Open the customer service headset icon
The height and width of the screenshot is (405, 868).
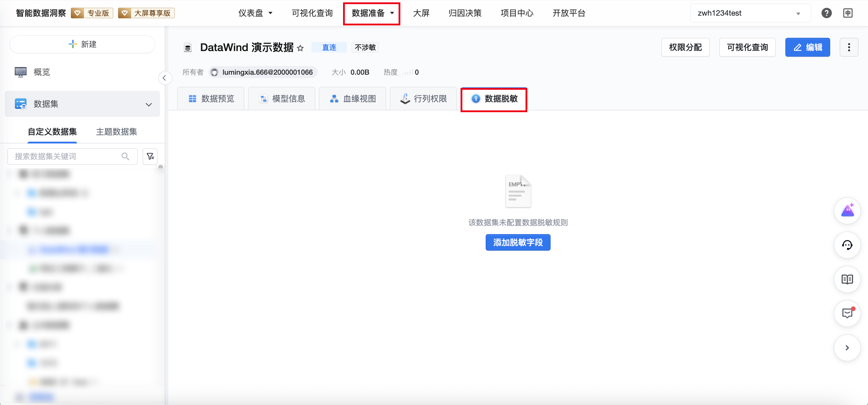(x=847, y=245)
